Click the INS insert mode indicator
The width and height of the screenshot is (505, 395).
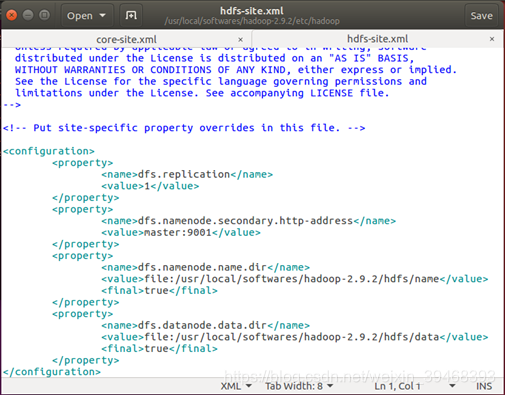click(484, 386)
